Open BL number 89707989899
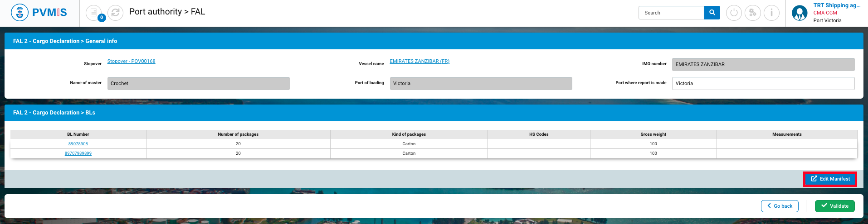Image resolution: width=868 pixels, height=224 pixels. click(x=78, y=153)
